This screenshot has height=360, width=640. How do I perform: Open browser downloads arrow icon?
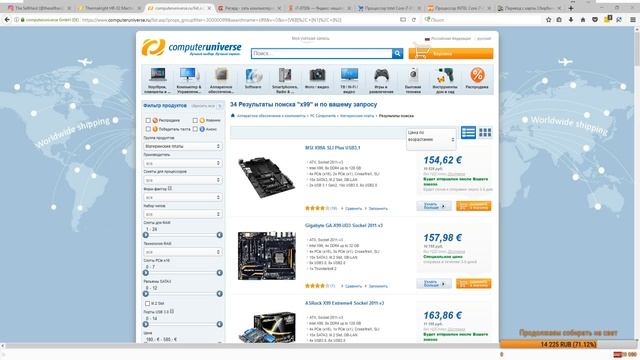[571, 20]
